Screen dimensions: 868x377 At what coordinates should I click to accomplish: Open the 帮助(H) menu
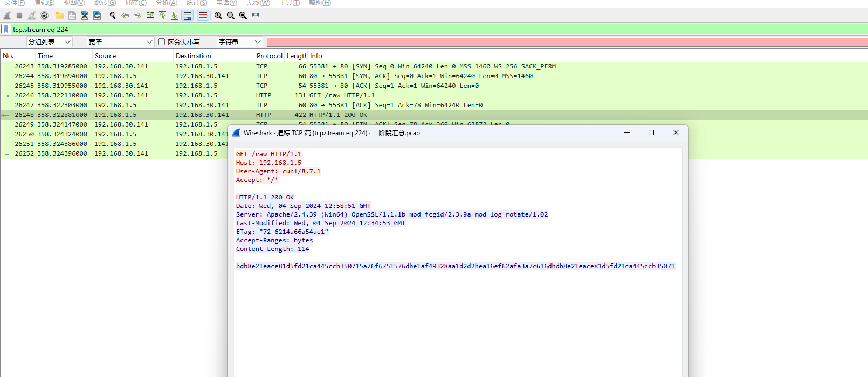point(320,3)
